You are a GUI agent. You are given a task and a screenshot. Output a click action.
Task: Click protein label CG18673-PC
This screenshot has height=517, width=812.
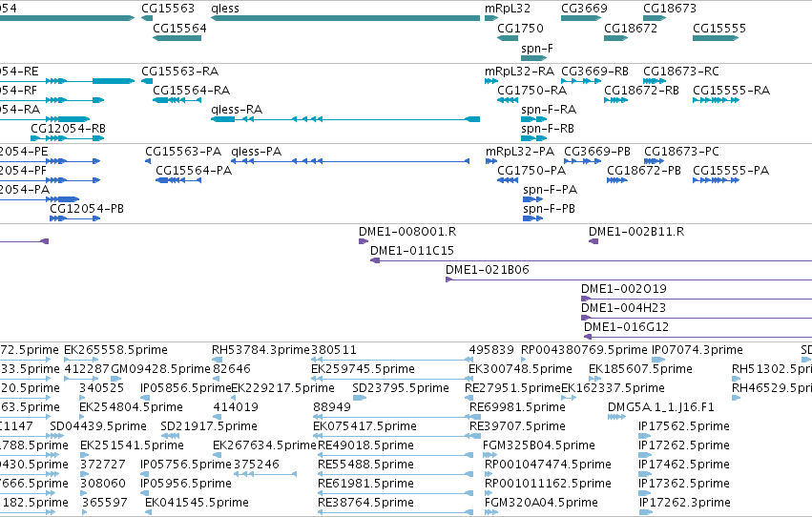[681, 151]
